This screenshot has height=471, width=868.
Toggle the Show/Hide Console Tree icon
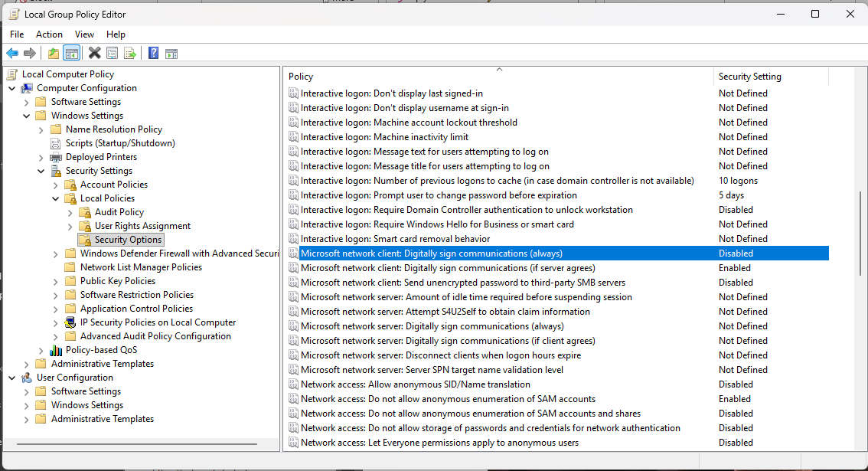pos(71,53)
